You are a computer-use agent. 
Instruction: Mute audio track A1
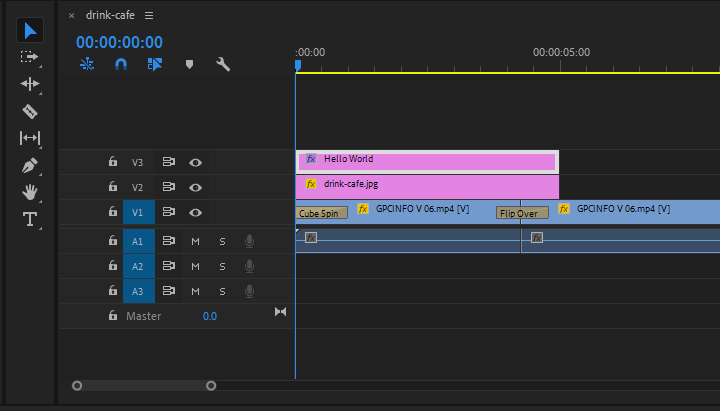(x=195, y=242)
